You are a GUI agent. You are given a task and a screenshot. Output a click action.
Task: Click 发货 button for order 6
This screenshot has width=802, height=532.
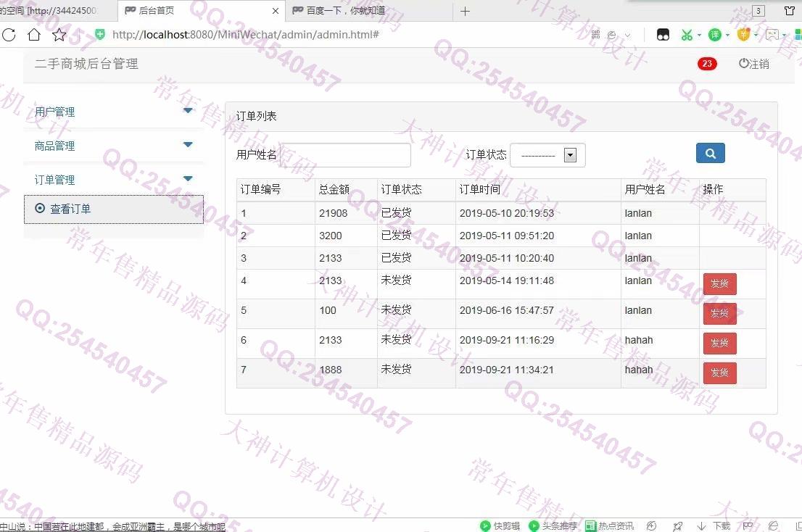[719, 343]
